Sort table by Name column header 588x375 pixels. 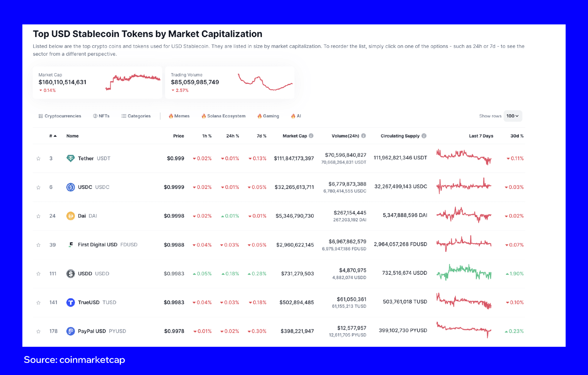click(72, 136)
